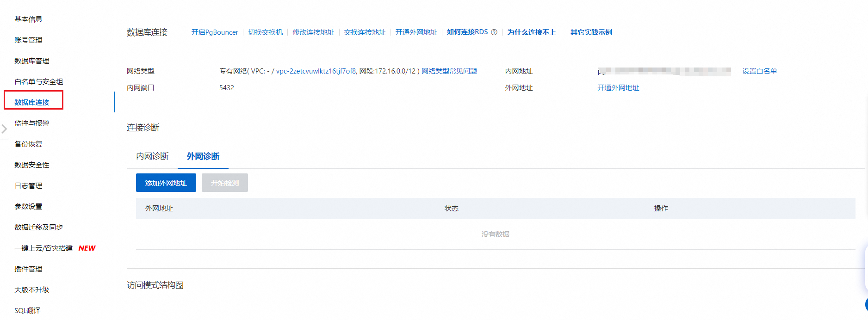The image size is (868, 320).
Task: Open 数据安全性 sidebar item
Action: [x=32, y=165]
